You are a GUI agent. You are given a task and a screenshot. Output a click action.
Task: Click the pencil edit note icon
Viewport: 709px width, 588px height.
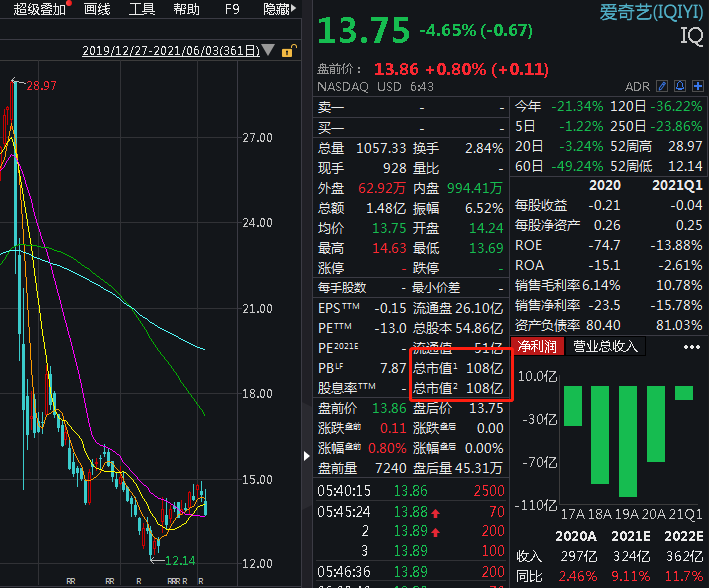pyautogui.click(x=662, y=86)
